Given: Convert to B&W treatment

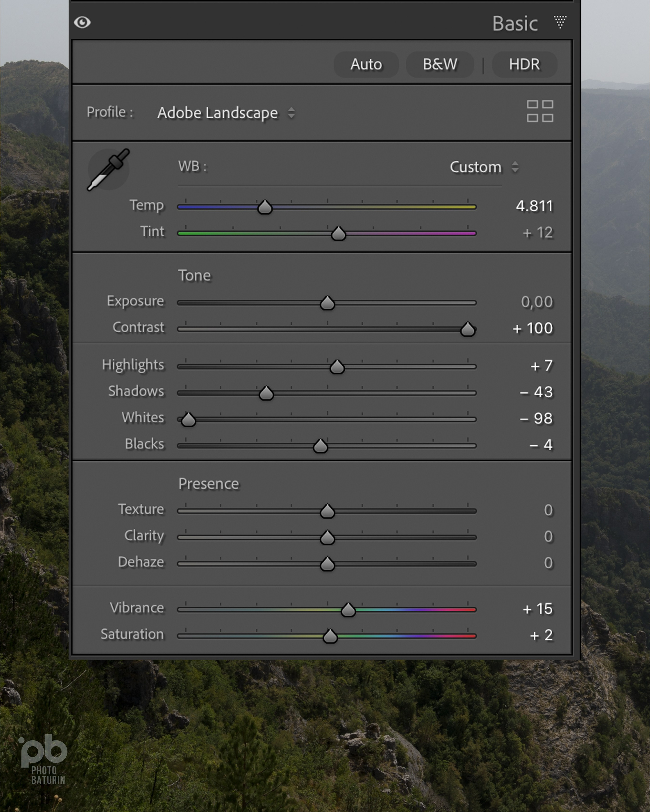Looking at the screenshot, I should pos(440,64).
